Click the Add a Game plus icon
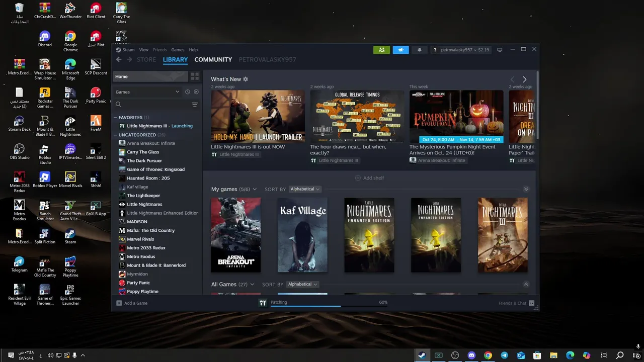 (119, 303)
